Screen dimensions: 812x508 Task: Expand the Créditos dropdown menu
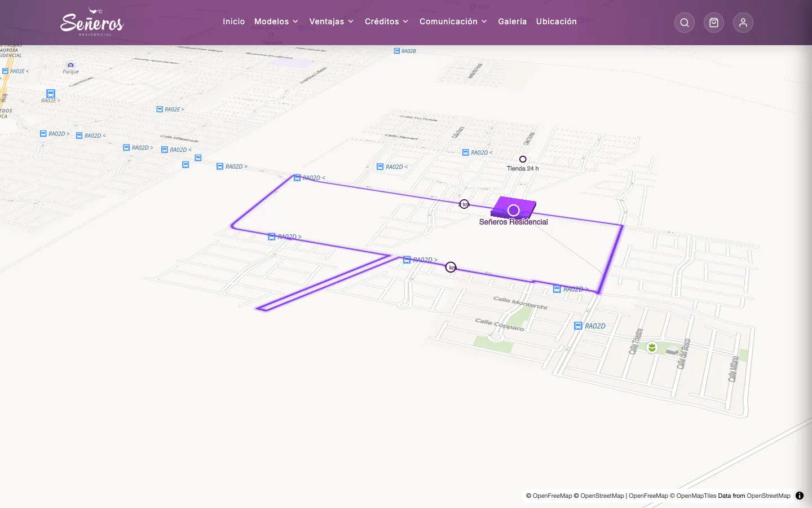click(x=386, y=21)
